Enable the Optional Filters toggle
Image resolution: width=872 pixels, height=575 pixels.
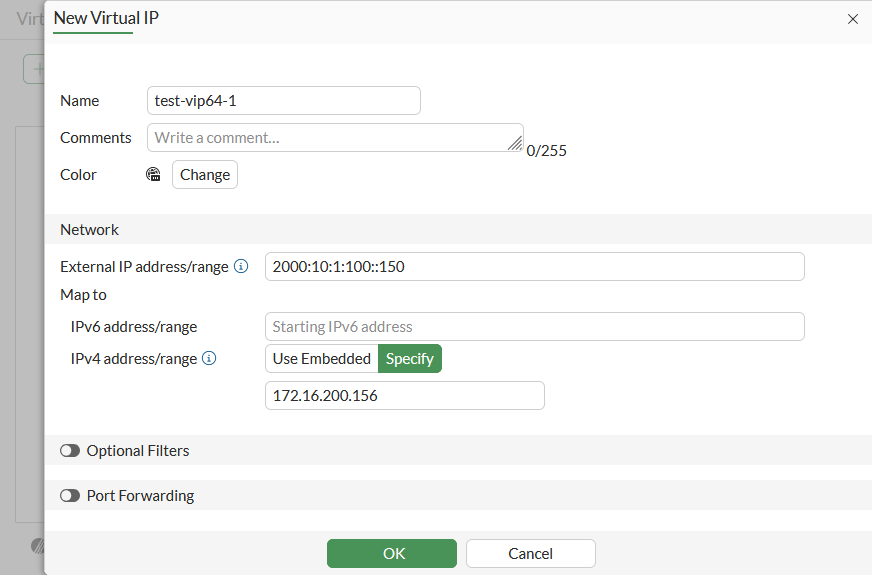(x=70, y=451)
